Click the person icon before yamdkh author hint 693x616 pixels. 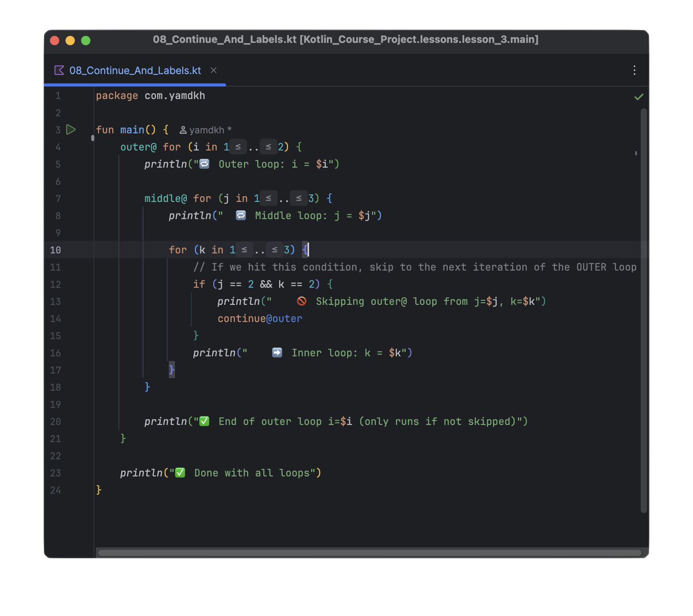(183, 130)
